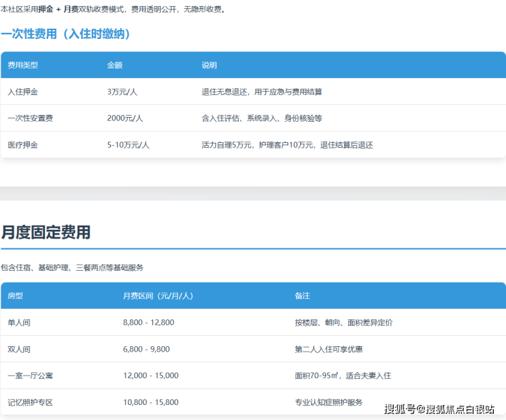Viewport: 506px width, 420px height.
Task: Click the 一次性费用（入住时缴纳）heading
Action: 66,34
